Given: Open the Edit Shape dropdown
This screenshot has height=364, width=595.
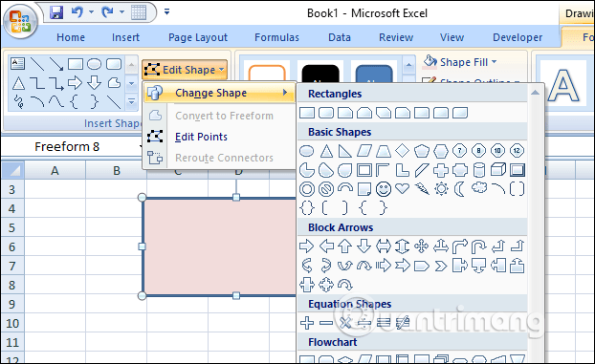Looking at the screenshot, I should click(185, 70).
